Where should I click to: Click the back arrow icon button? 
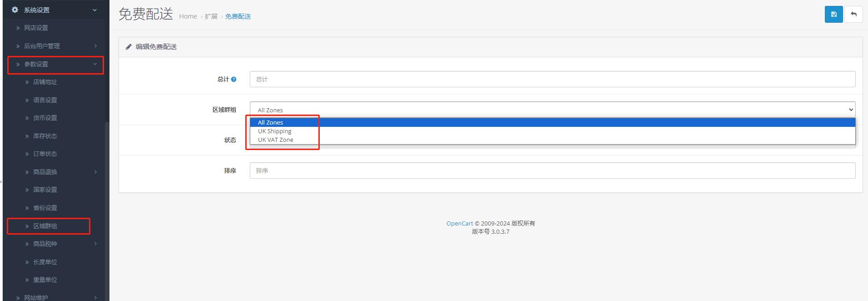pyautogui.click(x=853, y=14)
